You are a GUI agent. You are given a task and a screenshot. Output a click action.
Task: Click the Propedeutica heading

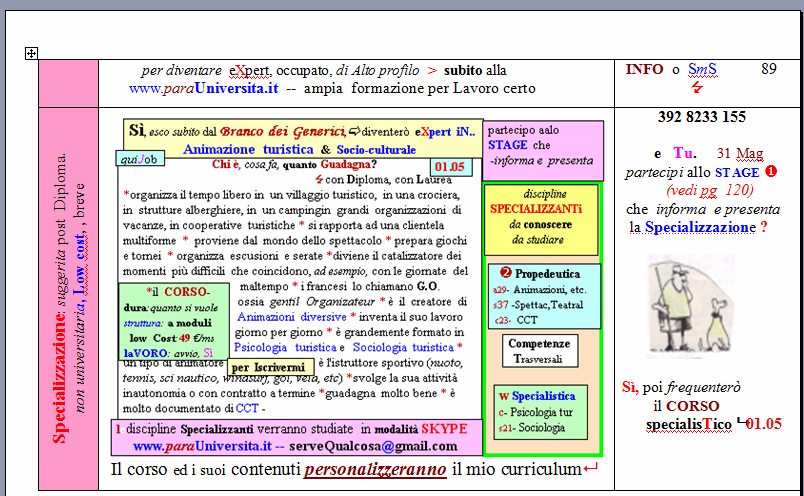pyautogui.click(x=547, y=274)
